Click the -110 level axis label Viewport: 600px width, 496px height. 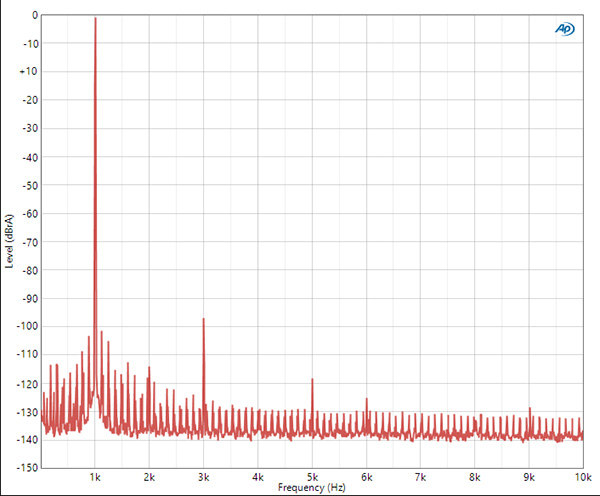pyautogui.click(x=28, y=355)
